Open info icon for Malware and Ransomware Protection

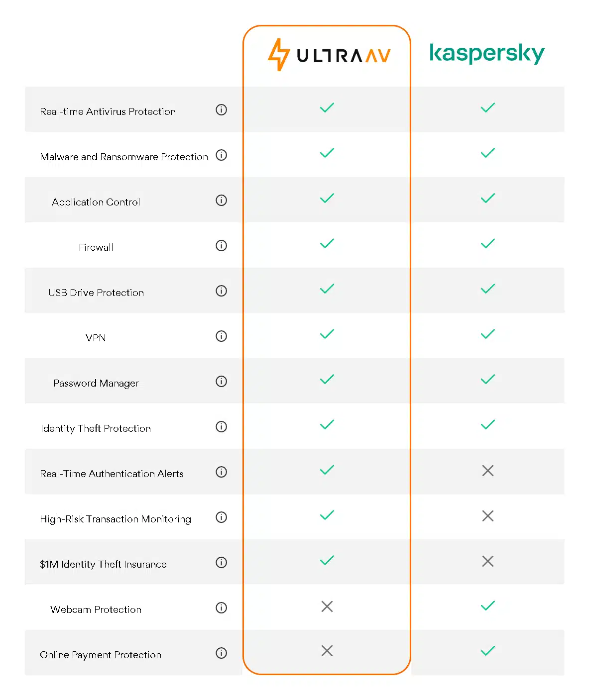[x=222, y=155]
